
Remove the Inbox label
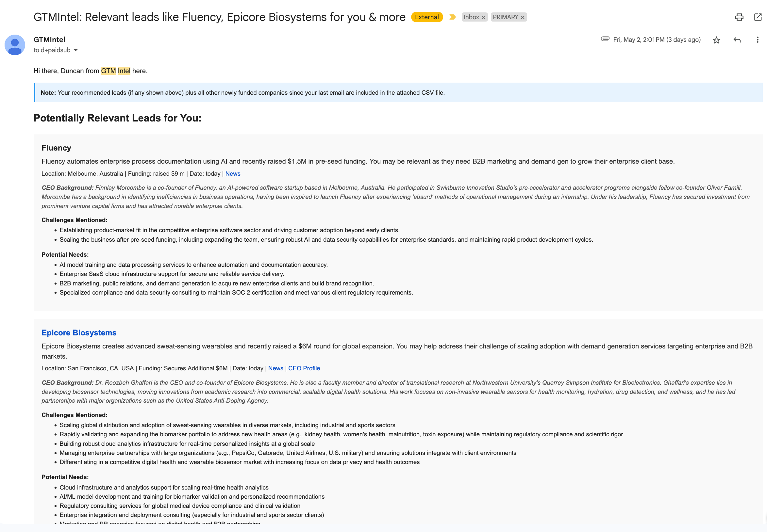(483, 17)
